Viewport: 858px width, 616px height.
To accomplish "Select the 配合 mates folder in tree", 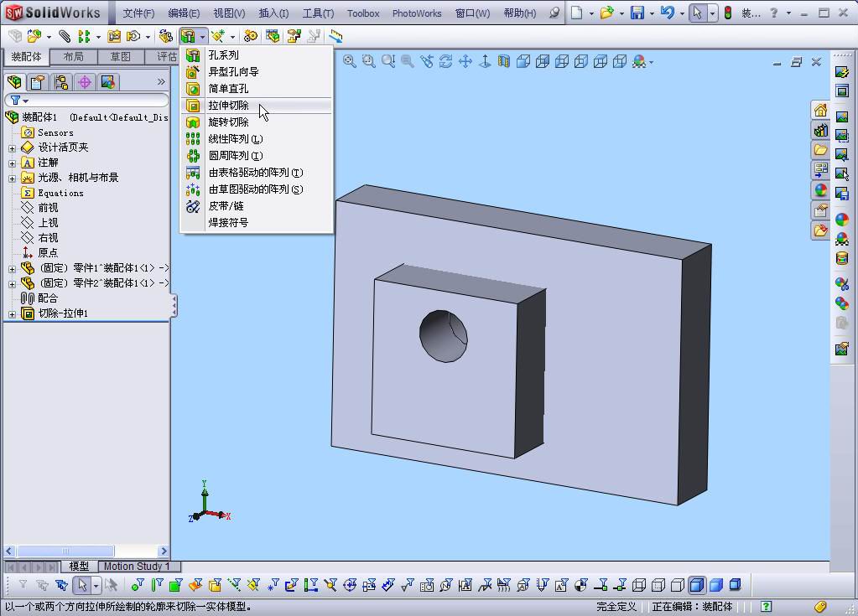I will point(48,298).
